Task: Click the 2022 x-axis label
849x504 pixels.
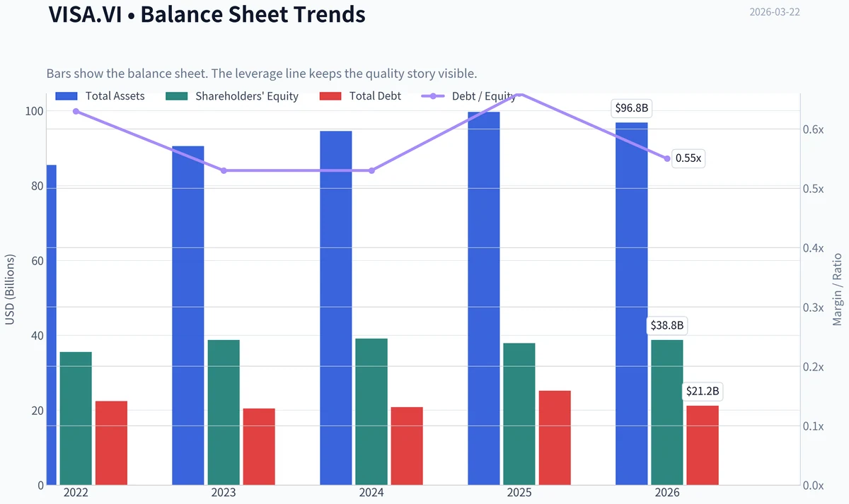Action: [x=76, y=493]
